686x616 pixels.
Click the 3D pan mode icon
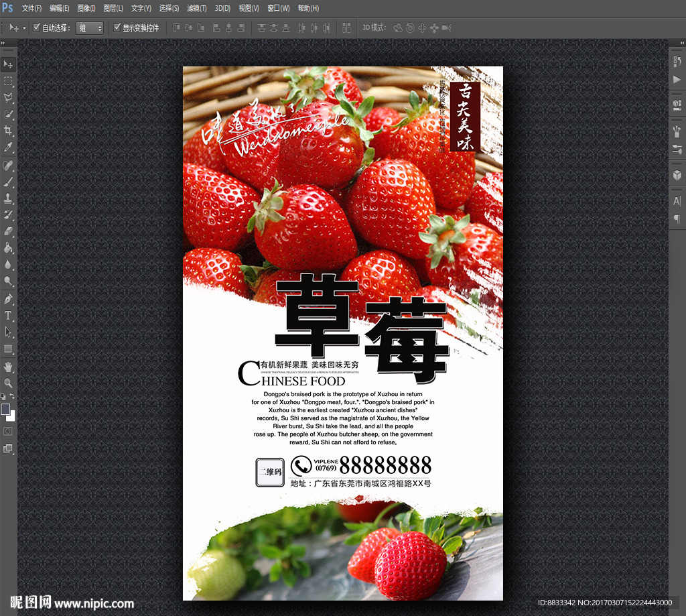pos(422,28)
